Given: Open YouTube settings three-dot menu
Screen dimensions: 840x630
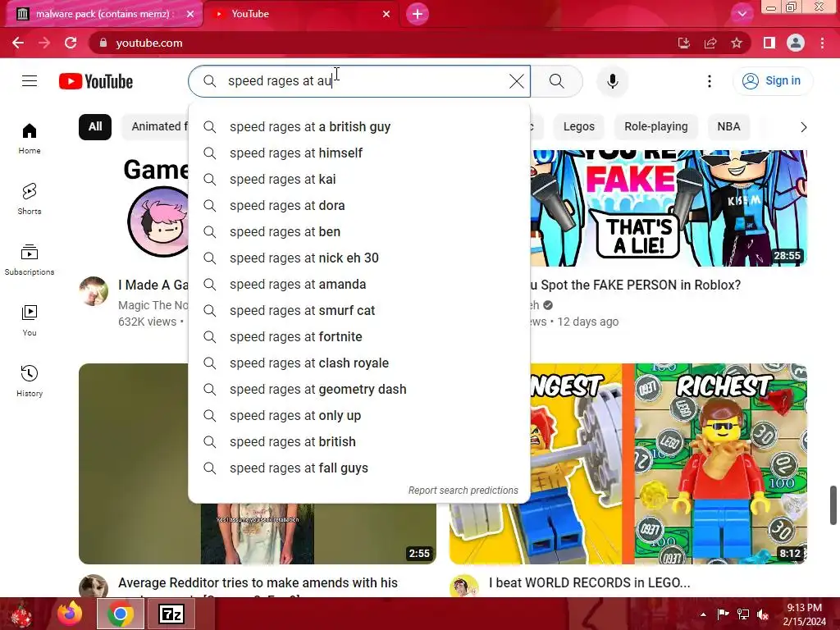Looking at the screenshot, I should (x=710, y=81).
